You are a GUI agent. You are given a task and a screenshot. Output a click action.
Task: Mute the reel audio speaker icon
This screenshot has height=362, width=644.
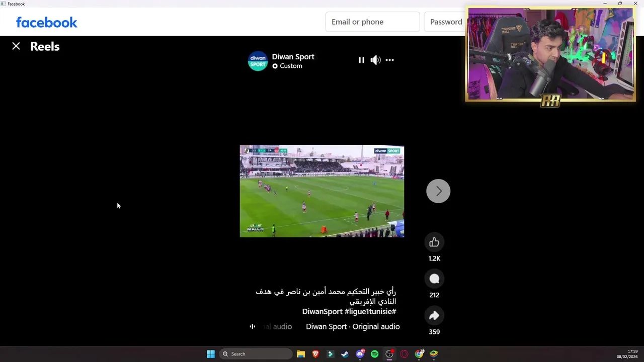coord(375,60)
